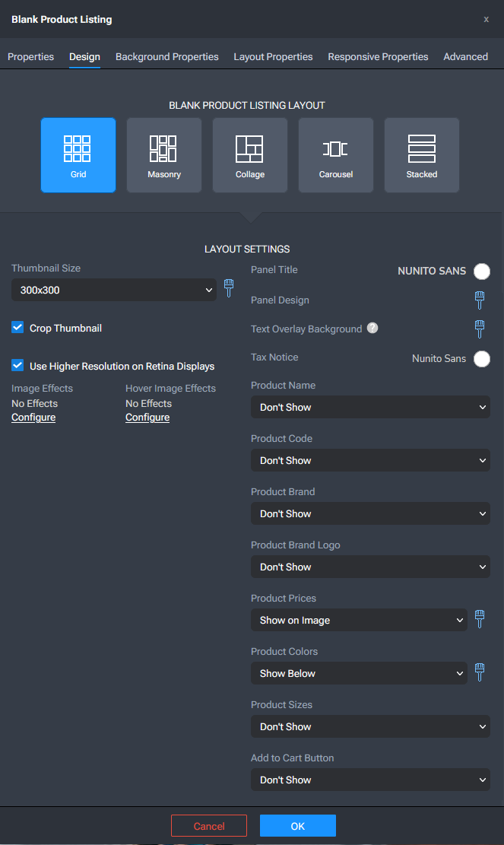Confirm with the OK button
This screenshot has width=504, height=845.
click(x=298, y=825)
